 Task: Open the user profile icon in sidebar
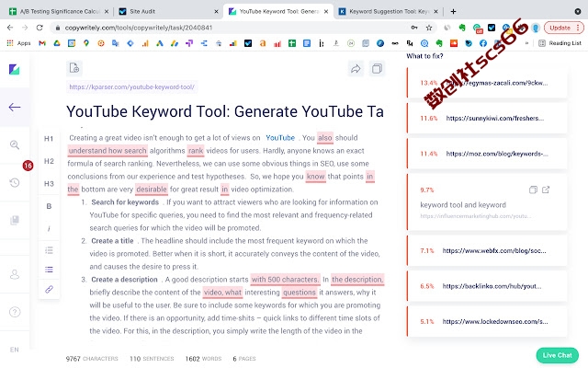(x=15, y=274)
